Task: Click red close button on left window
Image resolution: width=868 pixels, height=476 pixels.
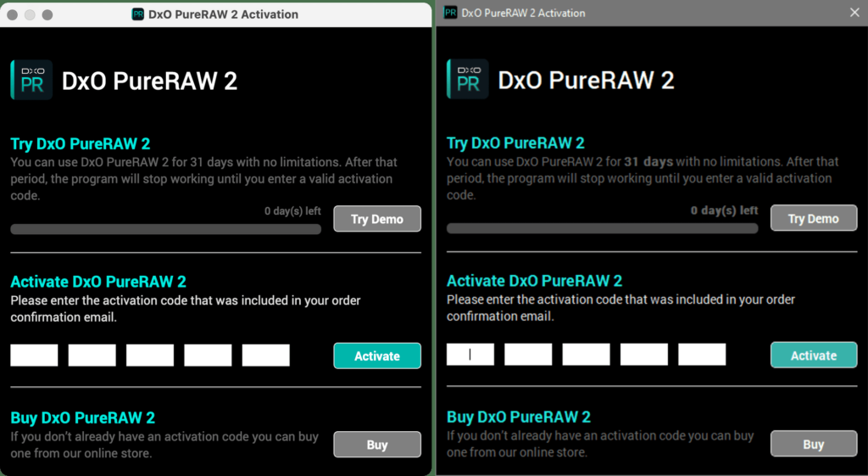Action: click(x=12, y=15)
